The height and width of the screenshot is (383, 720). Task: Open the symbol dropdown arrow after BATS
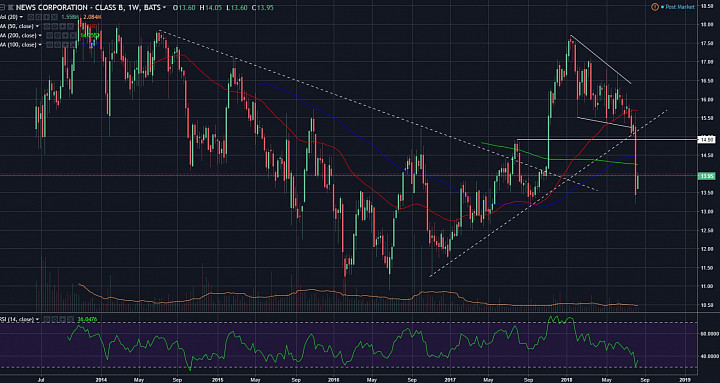(x=164, y=7)
